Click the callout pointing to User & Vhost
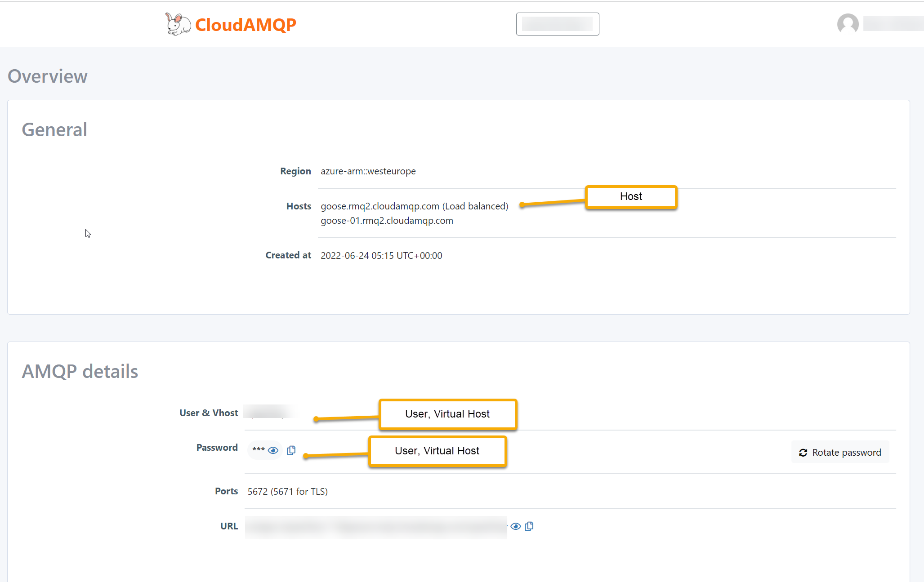 pyautogui.click(x=447, y=414)
